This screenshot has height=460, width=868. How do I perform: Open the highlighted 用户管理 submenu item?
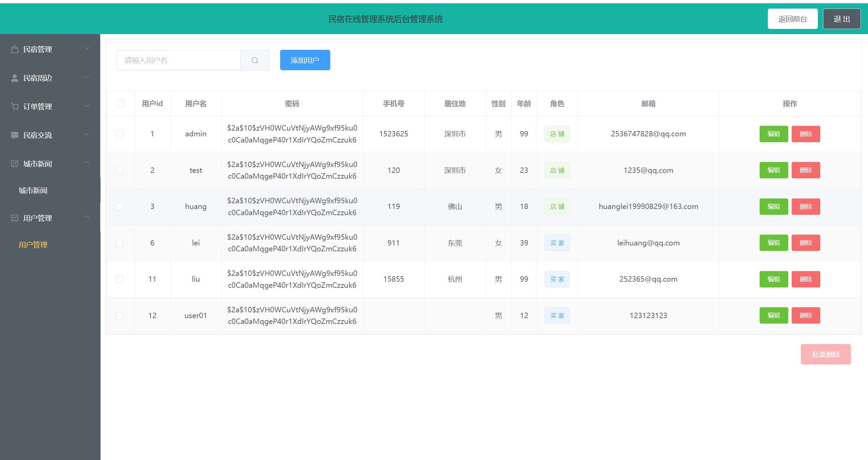tap(33, 245)
